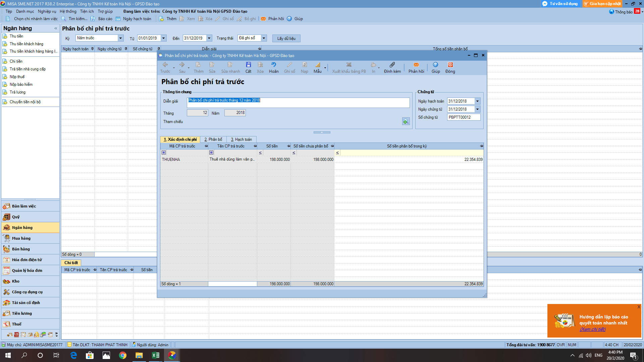This screenshot has width=644, height=362.
Task: Click the Tên CP trả trước filter toggle
Action: tap(211, 153)
